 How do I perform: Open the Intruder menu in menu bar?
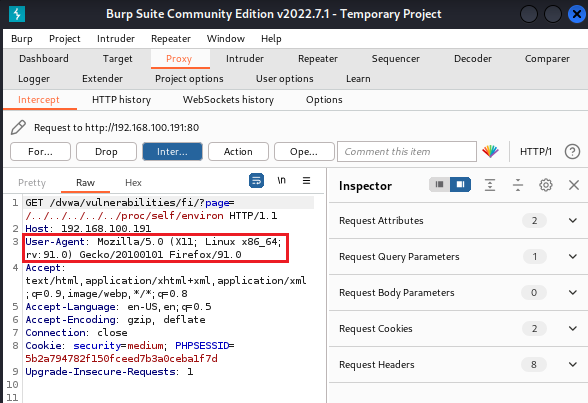point(116,39)
